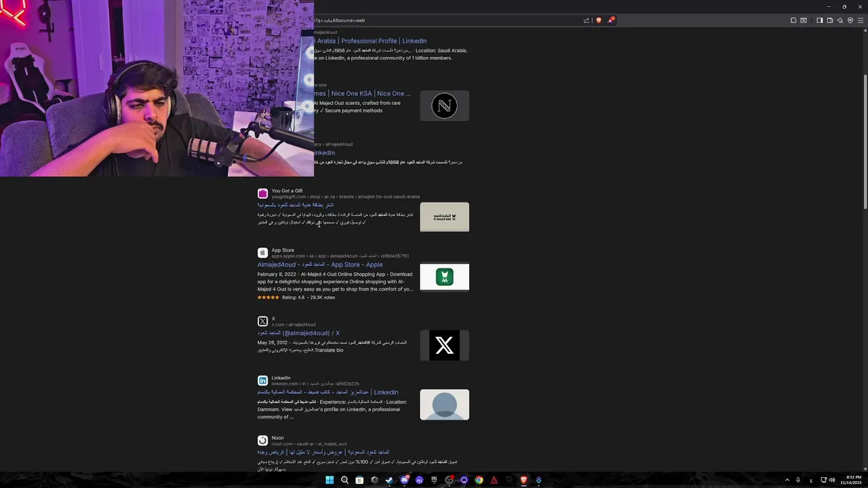Screen dimensions: 868x488
Task: Click the share icon in the address bar
Action: coord(587,20)
